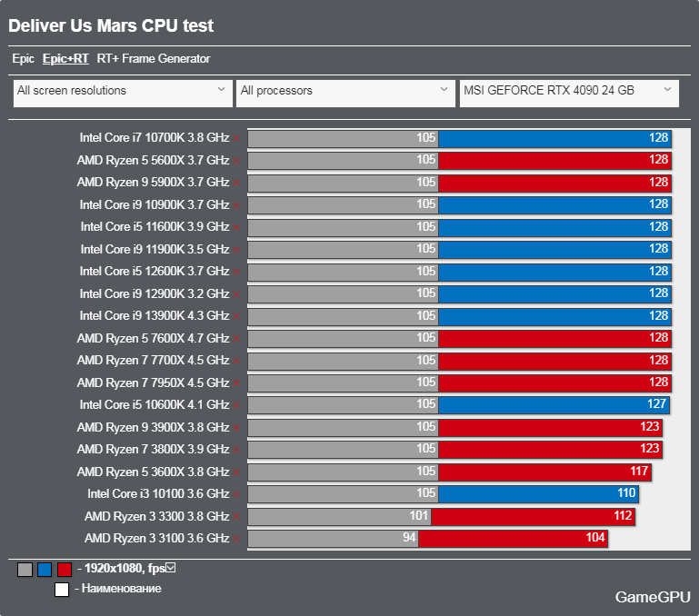Click the 104 value on Ryzen 3 3100 bar

(x=595, y=538)
